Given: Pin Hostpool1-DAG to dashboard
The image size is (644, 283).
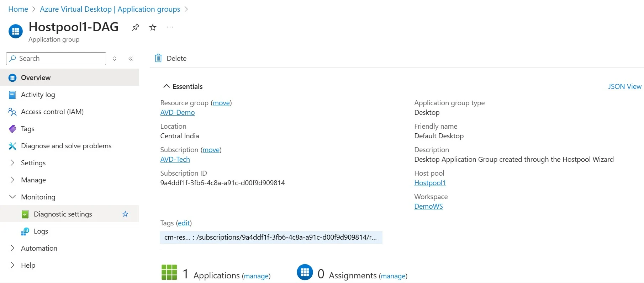Looking at the screenshot, I should [x=136, y=27].
